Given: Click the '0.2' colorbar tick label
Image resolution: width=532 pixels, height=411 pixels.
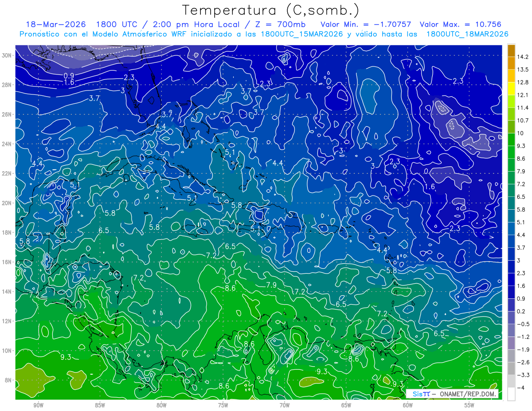Looking at the screenshot, I should pos(521,311).
